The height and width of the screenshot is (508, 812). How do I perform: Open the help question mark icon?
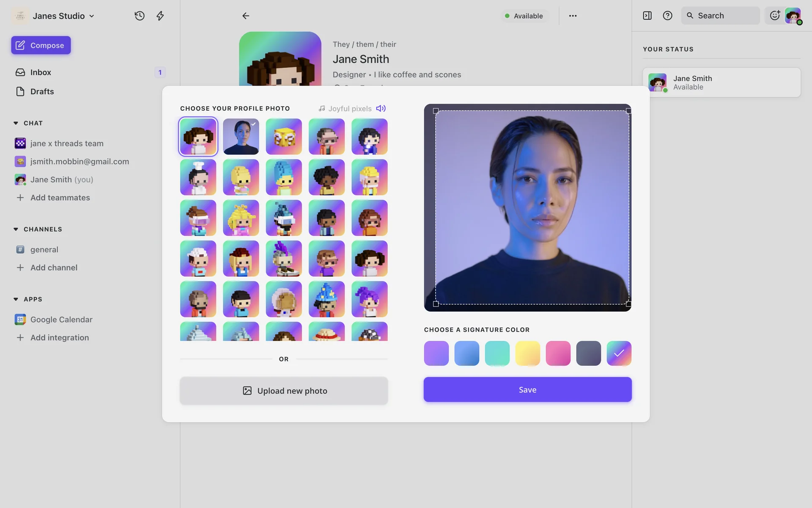[x=667, y=16]
